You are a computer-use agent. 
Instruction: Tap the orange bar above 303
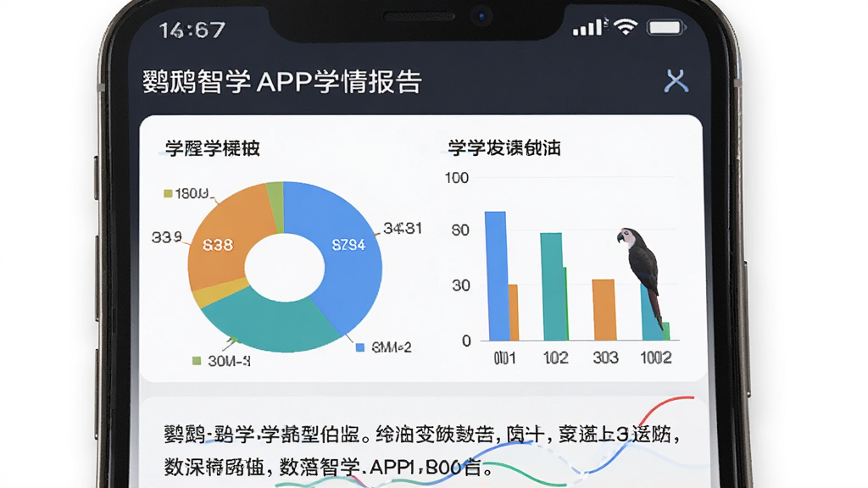[604, 310]
